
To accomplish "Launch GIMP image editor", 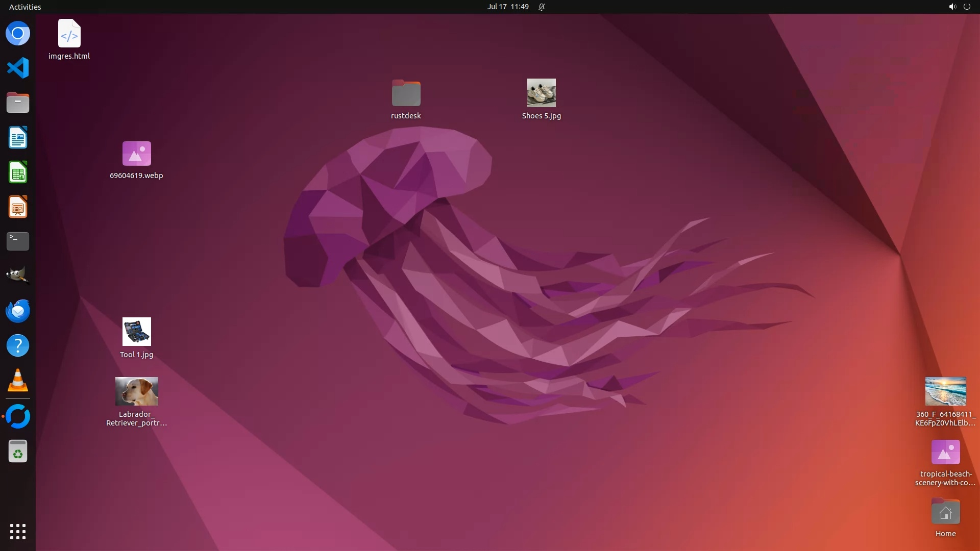I will 18,276.
